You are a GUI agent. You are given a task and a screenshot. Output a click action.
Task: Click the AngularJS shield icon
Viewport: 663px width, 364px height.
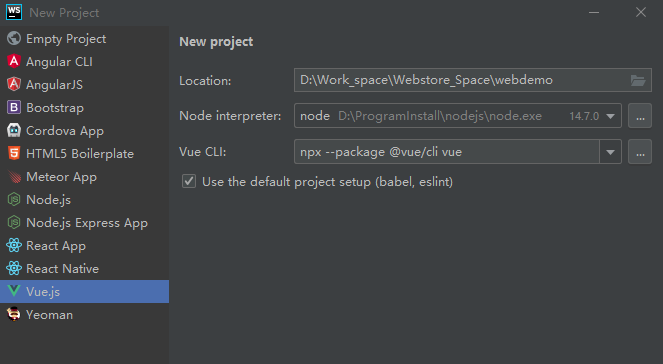click(14, 84)
